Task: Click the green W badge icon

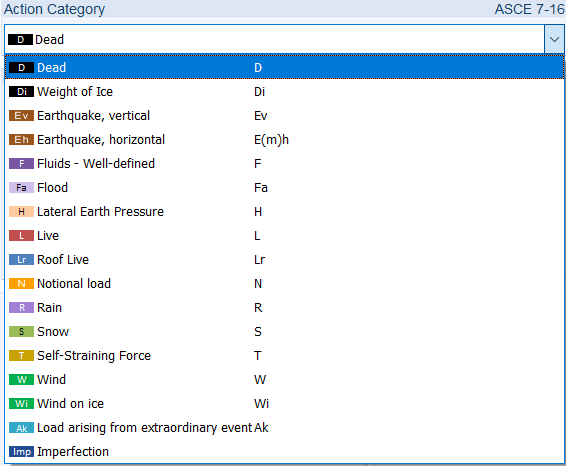Action: tap(21, 380)
